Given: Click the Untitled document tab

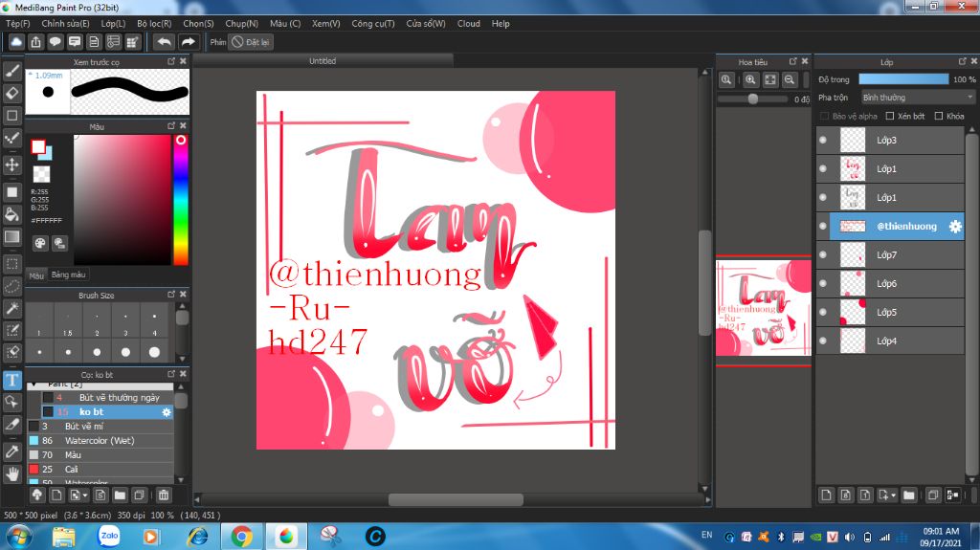Looking at the screenshot, I should pyautogui.click(x=323, y=61).
